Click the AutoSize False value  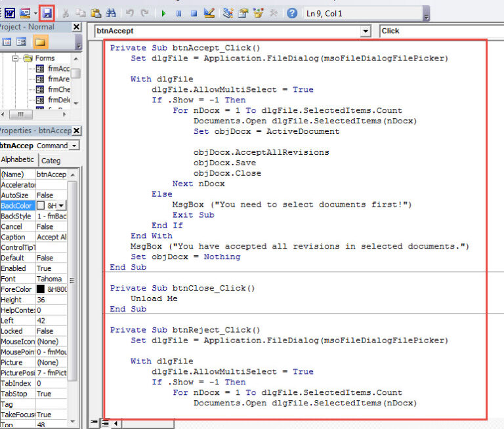[x=51, y=195]
